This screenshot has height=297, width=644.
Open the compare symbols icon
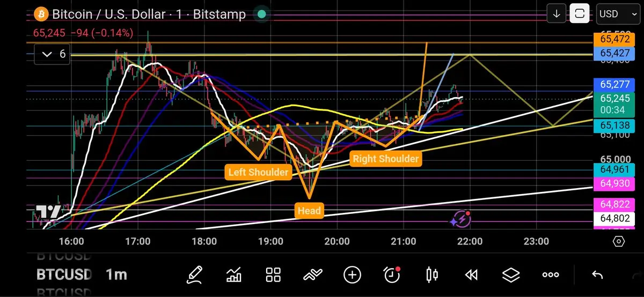tap(312, 275)
